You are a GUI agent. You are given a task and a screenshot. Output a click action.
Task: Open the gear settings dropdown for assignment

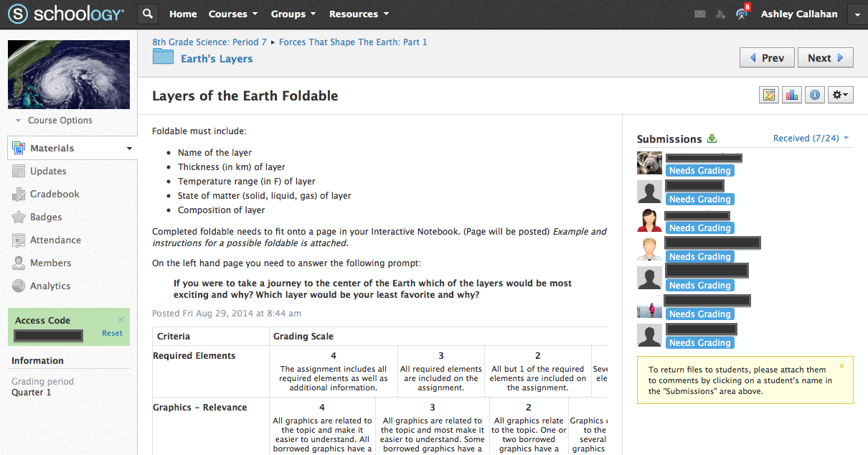pos(840,95)
